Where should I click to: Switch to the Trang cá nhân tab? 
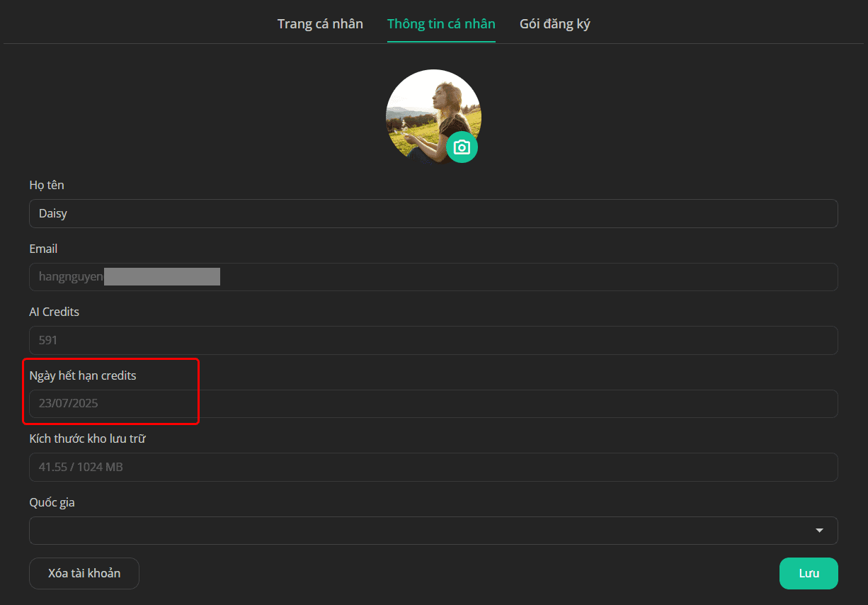[320, 24]
